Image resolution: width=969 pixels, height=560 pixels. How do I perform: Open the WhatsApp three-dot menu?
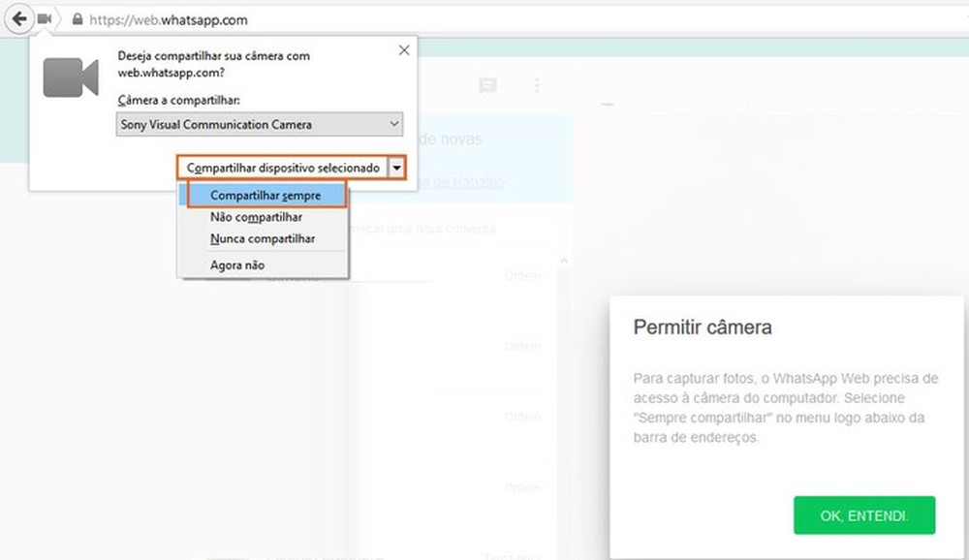538,85
